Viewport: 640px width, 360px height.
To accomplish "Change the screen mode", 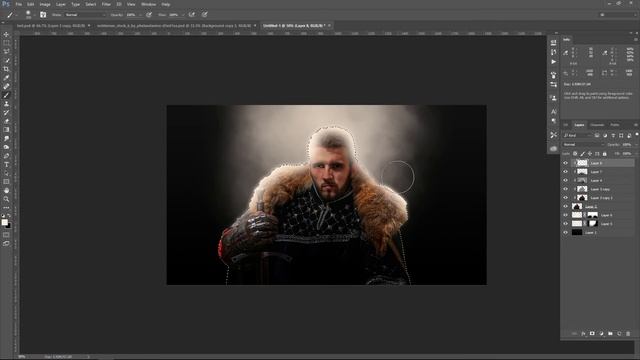I will [6, 243].
